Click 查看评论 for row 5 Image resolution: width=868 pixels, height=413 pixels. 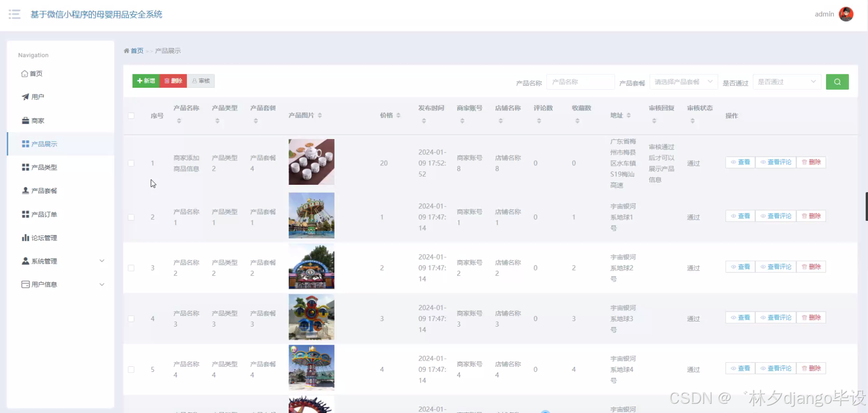pos(776,369)
